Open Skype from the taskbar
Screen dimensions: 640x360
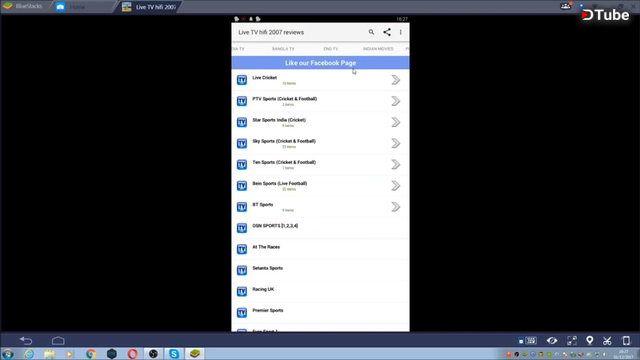(x=174, y=354)
